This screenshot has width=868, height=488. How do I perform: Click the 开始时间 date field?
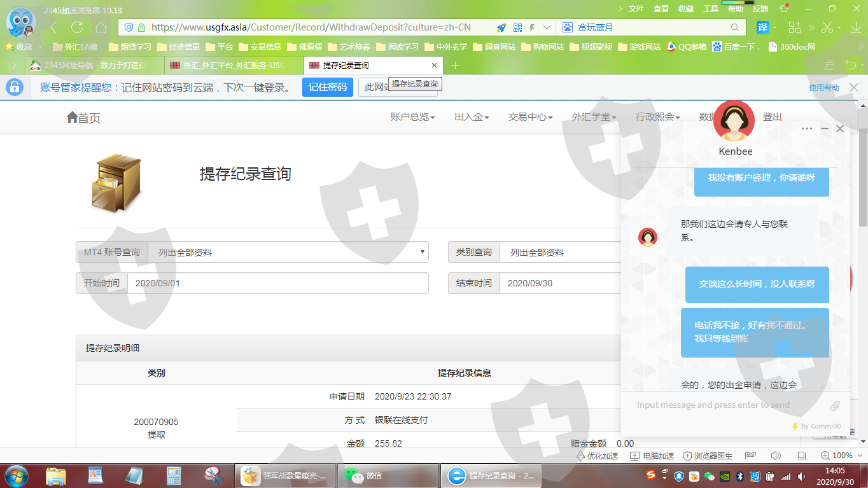(x=277, y=283)
